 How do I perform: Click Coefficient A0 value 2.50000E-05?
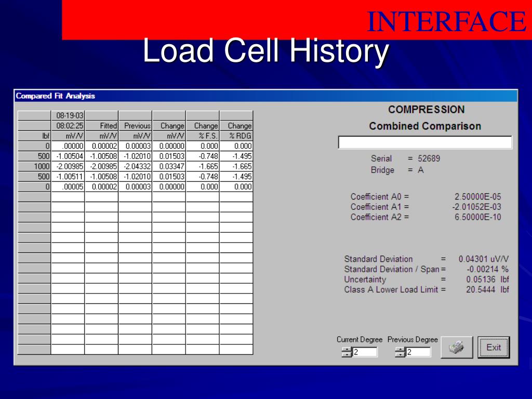tap(478, 197)
